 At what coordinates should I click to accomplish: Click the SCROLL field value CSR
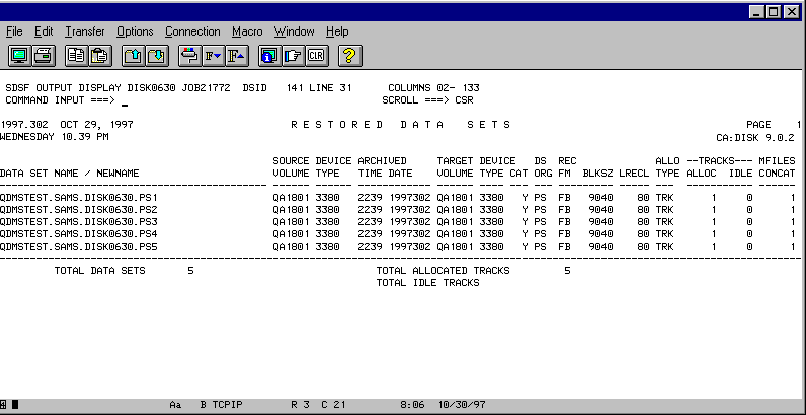click(463, 101)
